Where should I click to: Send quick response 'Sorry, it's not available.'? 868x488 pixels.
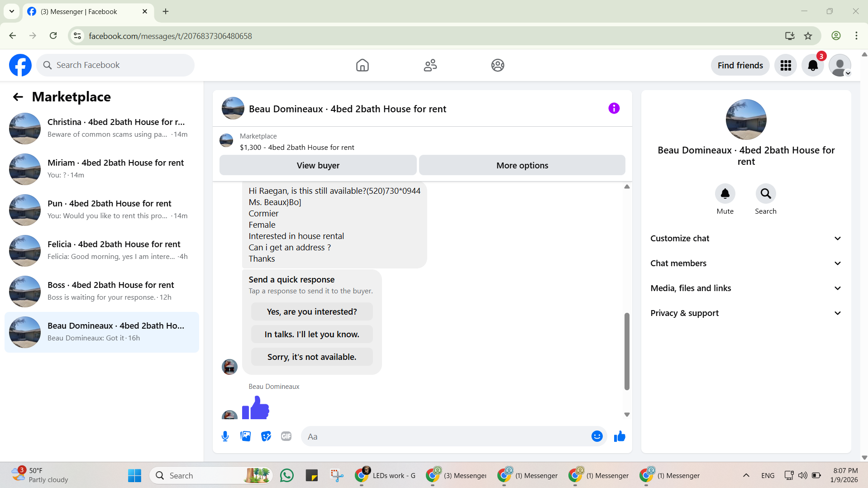312,357
